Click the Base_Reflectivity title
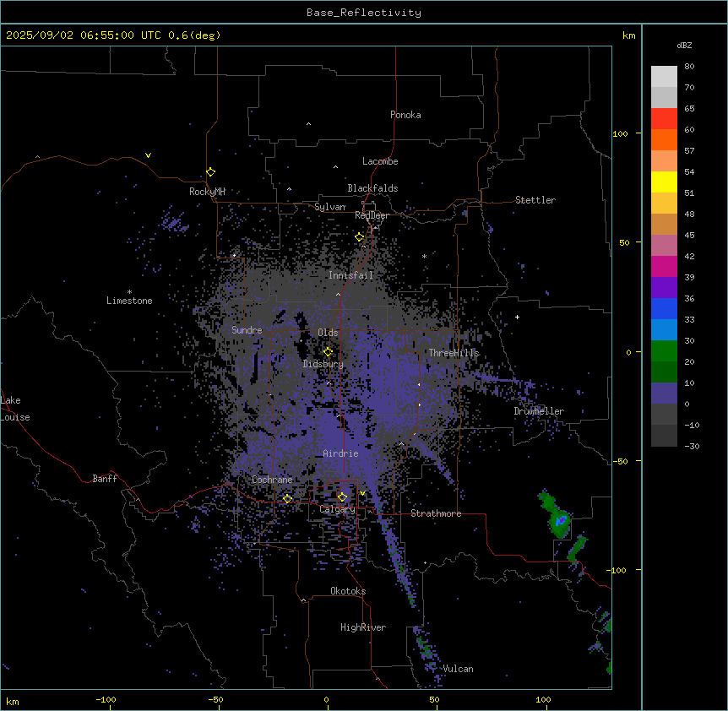 [364, 13]
